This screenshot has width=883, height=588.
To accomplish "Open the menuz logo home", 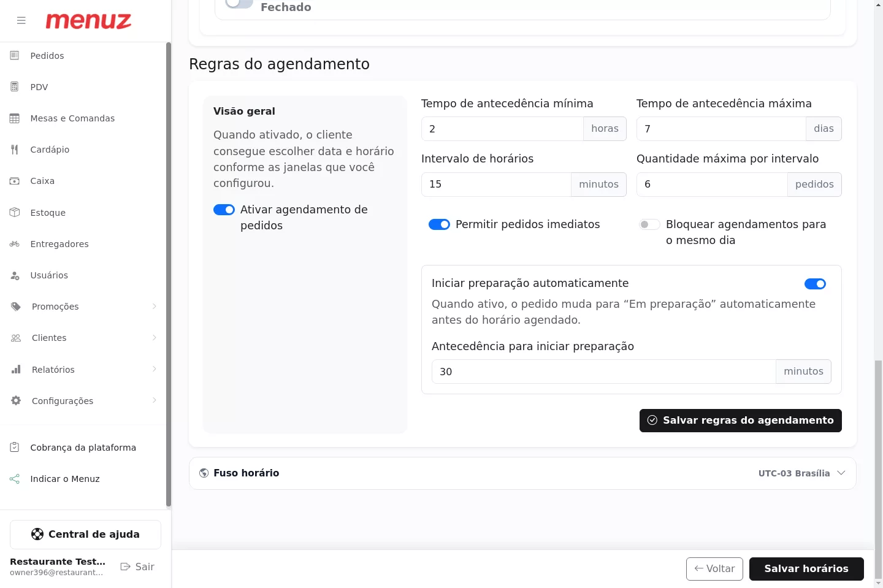I will tap(88, 21).
